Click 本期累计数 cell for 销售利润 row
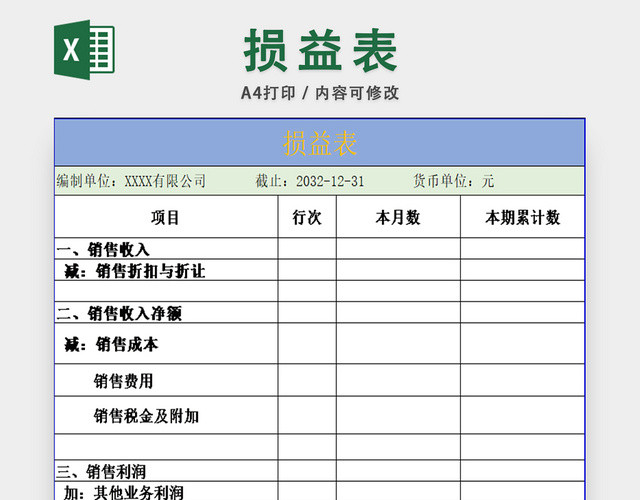The image size is (640, 500). 522,471
